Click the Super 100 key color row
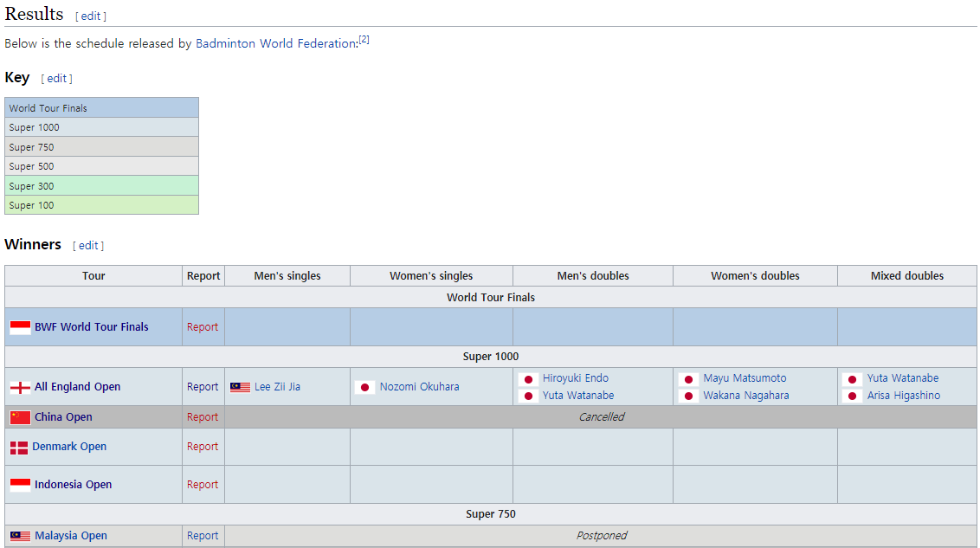This screenshot has width=980, height=548. point(102,205)
